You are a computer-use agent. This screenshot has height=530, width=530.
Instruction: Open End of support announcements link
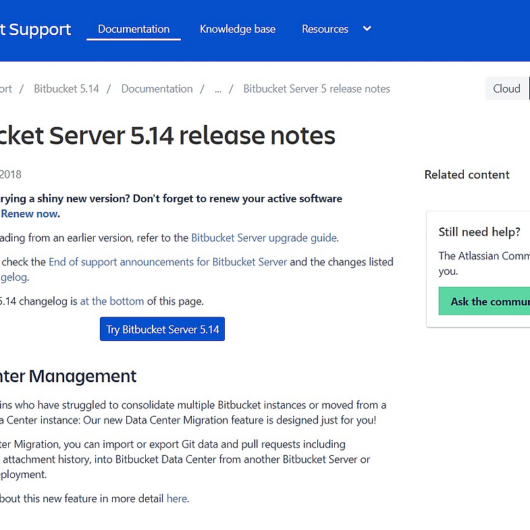(168, 262)
